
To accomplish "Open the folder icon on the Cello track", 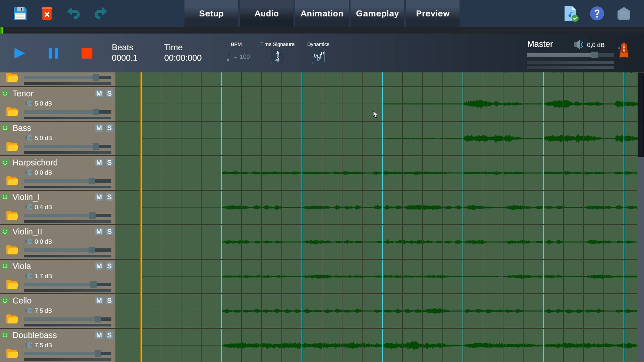I will point(12,318).
